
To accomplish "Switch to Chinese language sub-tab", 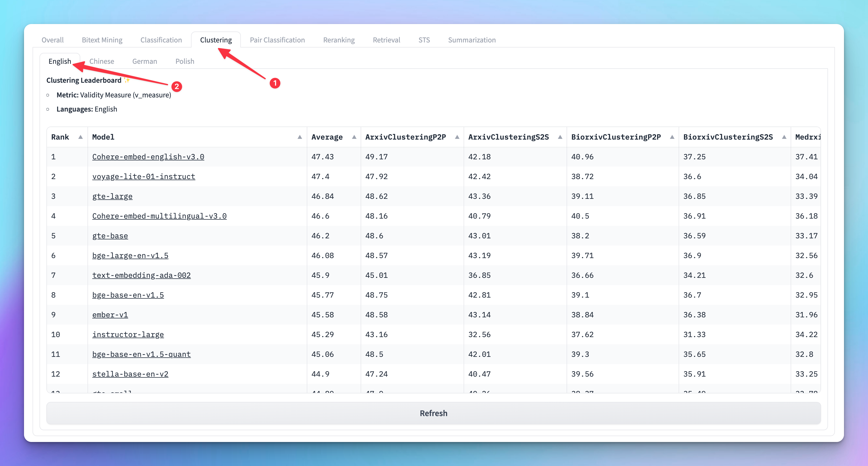I will (101, 61).
